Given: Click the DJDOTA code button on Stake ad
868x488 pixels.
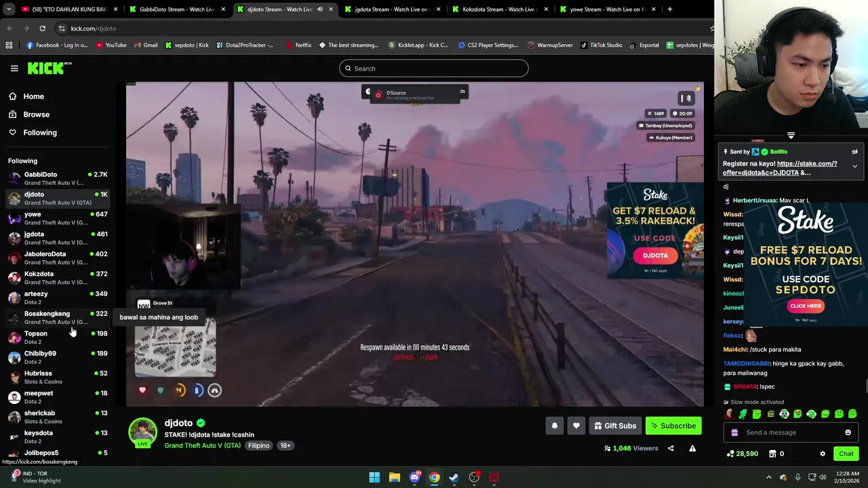Looking at the screenshot, I should pos(655,256).
